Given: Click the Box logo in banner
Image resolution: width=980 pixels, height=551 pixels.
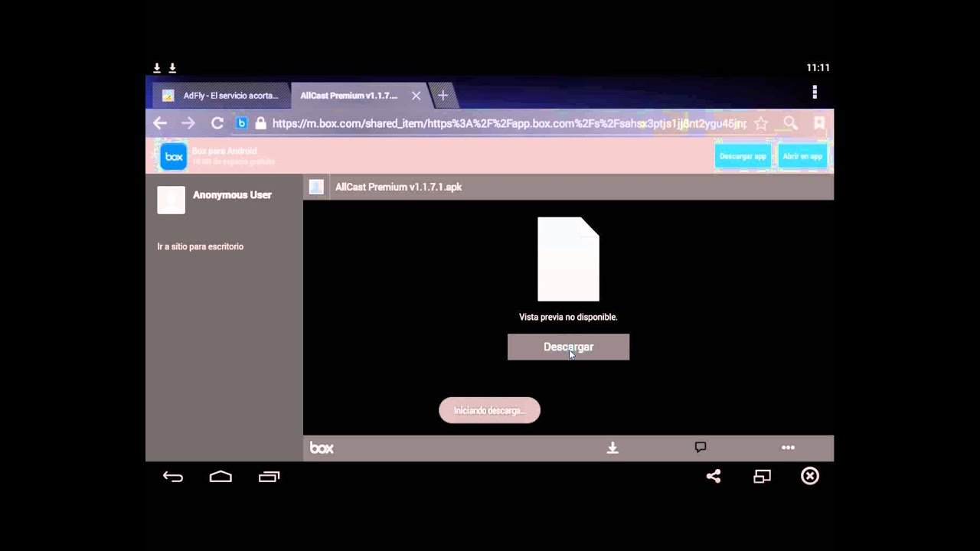Looking at the screenshot, I should pos(174,157).
